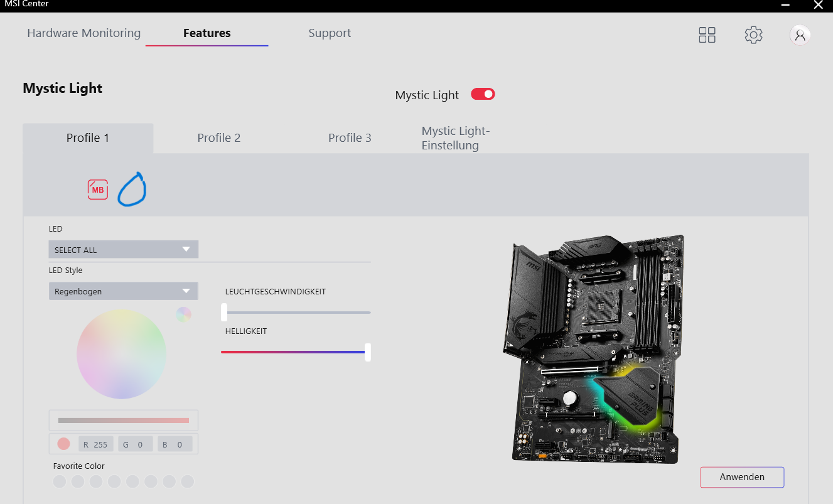The height and width of the screenshot is (504, 833).
Task: Minimize the MSI Center window
Action: (785, 5)
